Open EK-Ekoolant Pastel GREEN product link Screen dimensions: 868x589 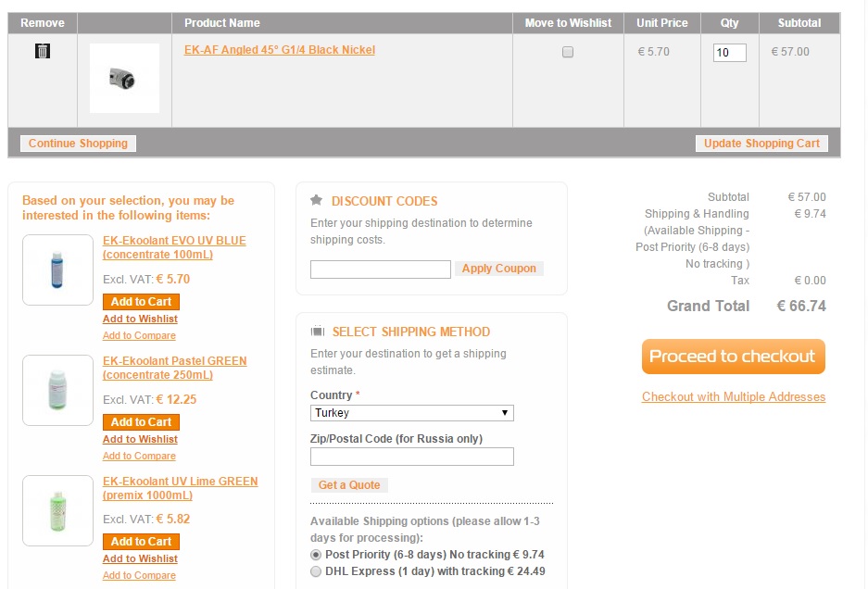click(x=175, y=368)
